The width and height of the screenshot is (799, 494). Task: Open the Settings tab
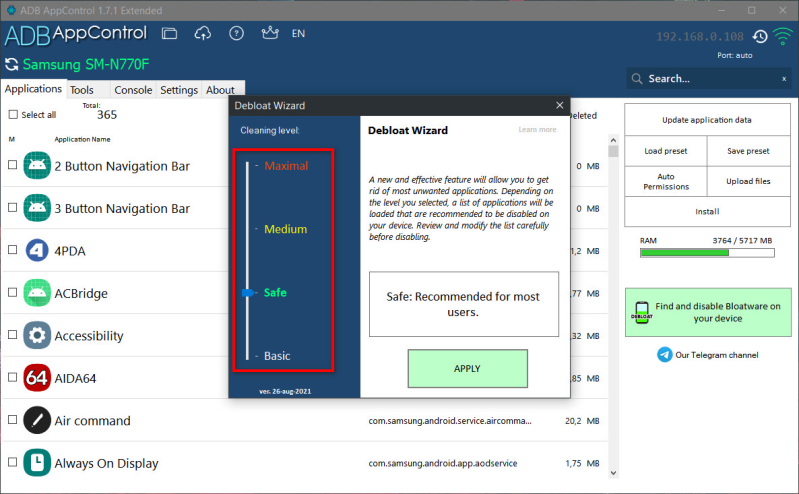(179, 90)
